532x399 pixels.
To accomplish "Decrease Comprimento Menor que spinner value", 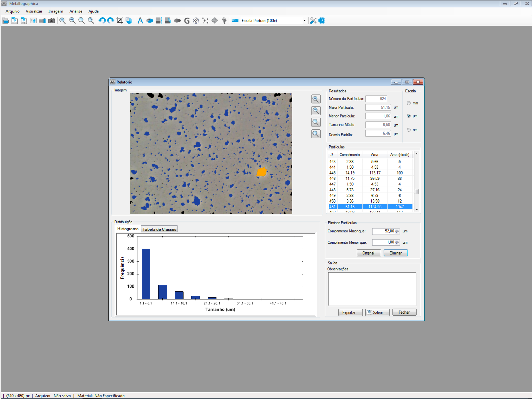I will pos(397,244).
